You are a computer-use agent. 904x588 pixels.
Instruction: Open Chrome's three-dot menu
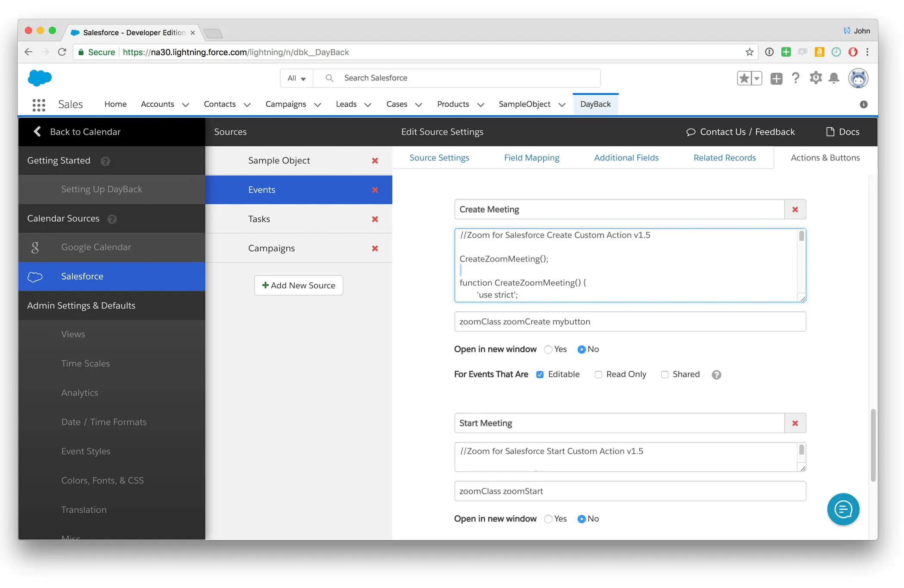(867, 52)
